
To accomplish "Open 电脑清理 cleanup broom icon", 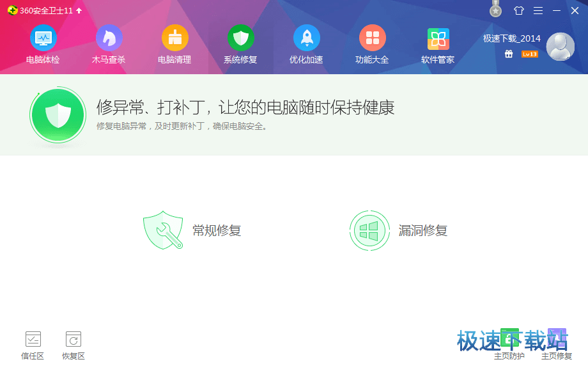I will pos(174,38).
